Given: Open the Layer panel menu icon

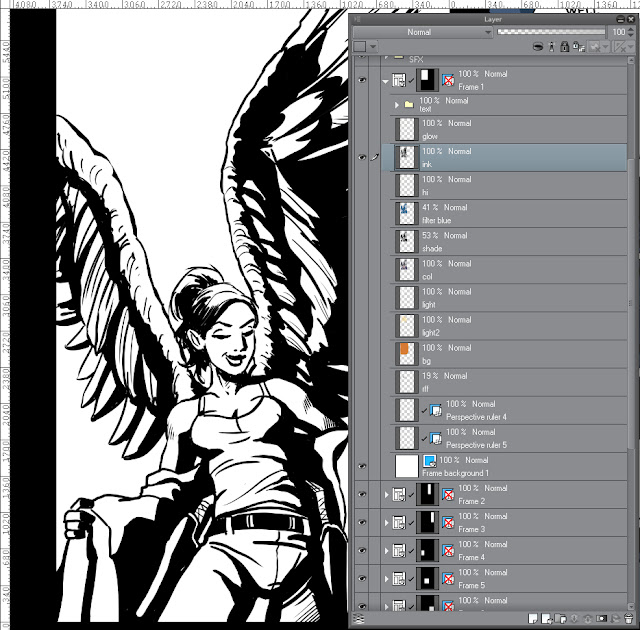Looking at the screenshot, I should (357, 19).
